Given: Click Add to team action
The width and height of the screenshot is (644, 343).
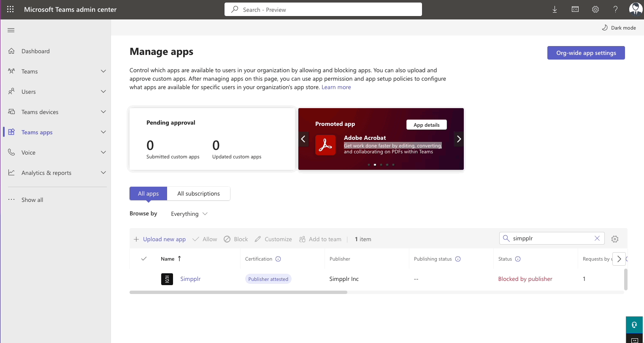Looking at the screenshot, I should (320, 239).
